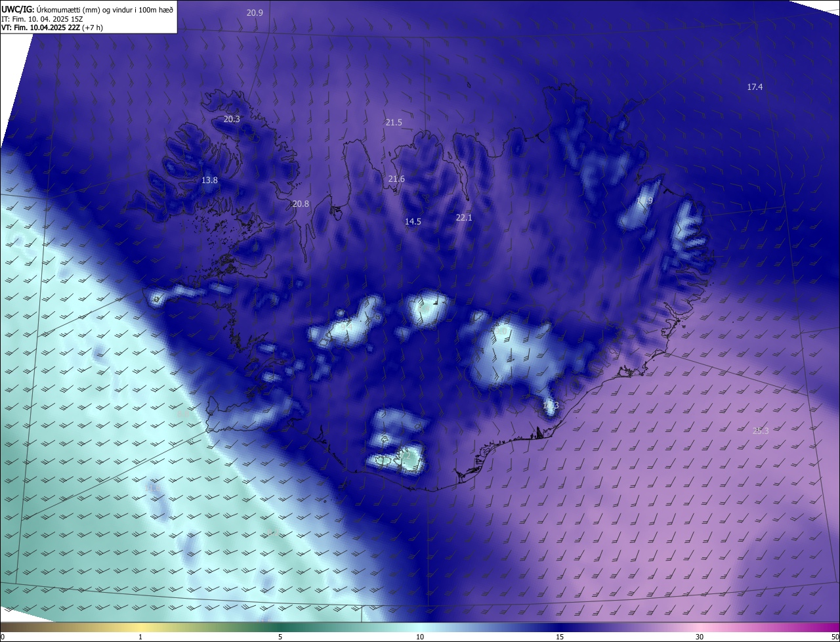
Task: Click the 22.1 value on the map
Action: 464,217
